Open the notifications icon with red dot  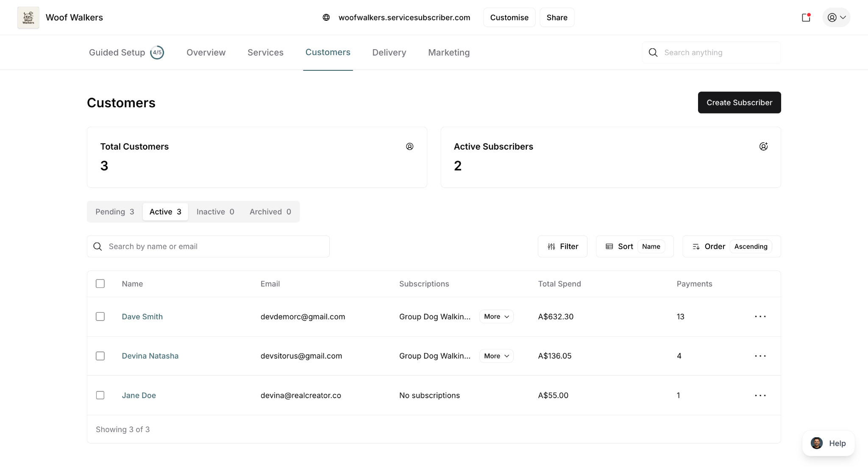806,17
